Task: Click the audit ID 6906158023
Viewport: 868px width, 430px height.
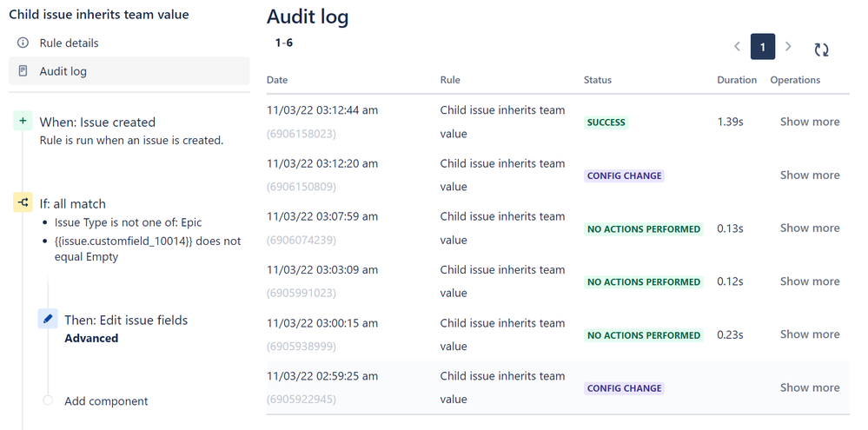Action: (x=301, y=134)
